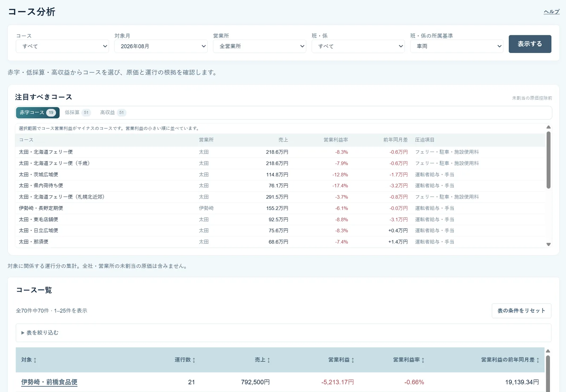Screen dimensions: 566x392
Task: Open the 営業所 dropdown showing 全営業所
Action: point(259,46)
